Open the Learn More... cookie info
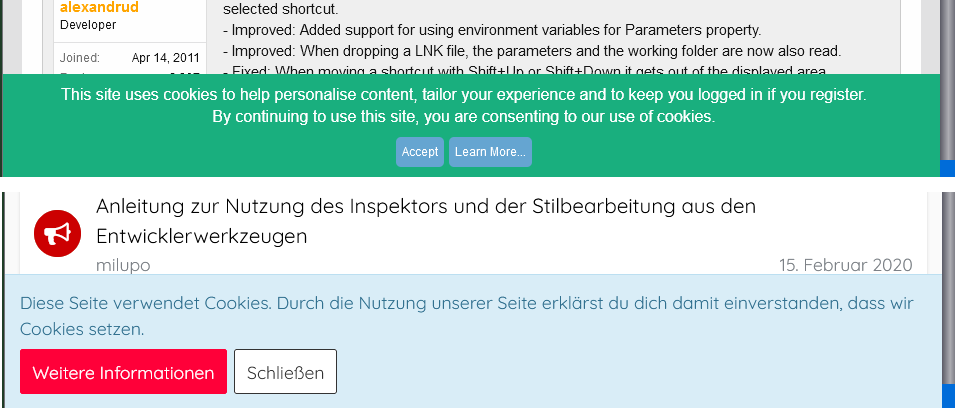The width and height of the screenshot is (955, 408). [490, 152]
